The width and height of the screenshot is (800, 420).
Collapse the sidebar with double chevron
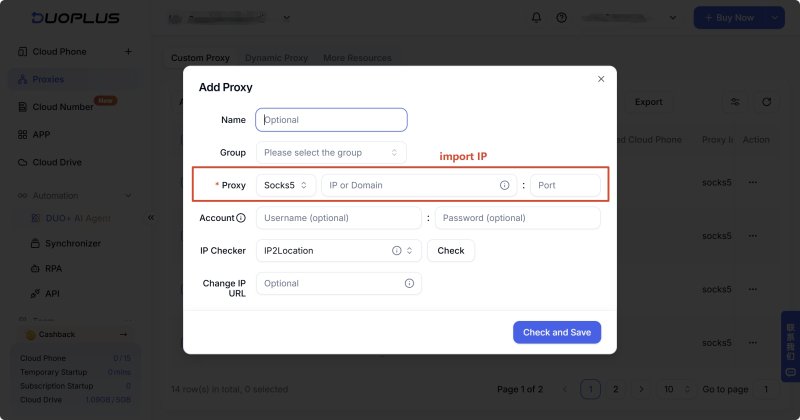(x=151, y=218)
